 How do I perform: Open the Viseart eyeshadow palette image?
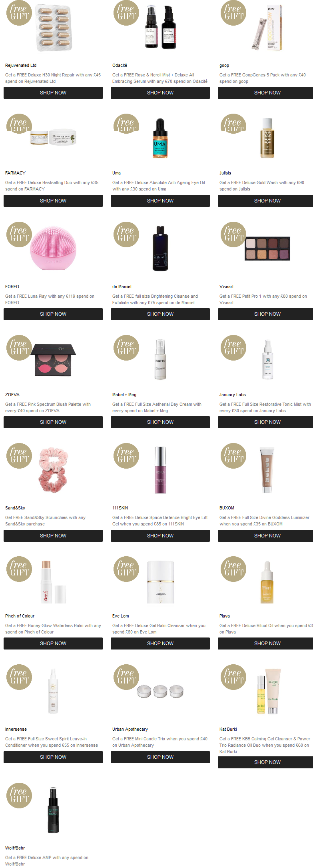(267, 249)
